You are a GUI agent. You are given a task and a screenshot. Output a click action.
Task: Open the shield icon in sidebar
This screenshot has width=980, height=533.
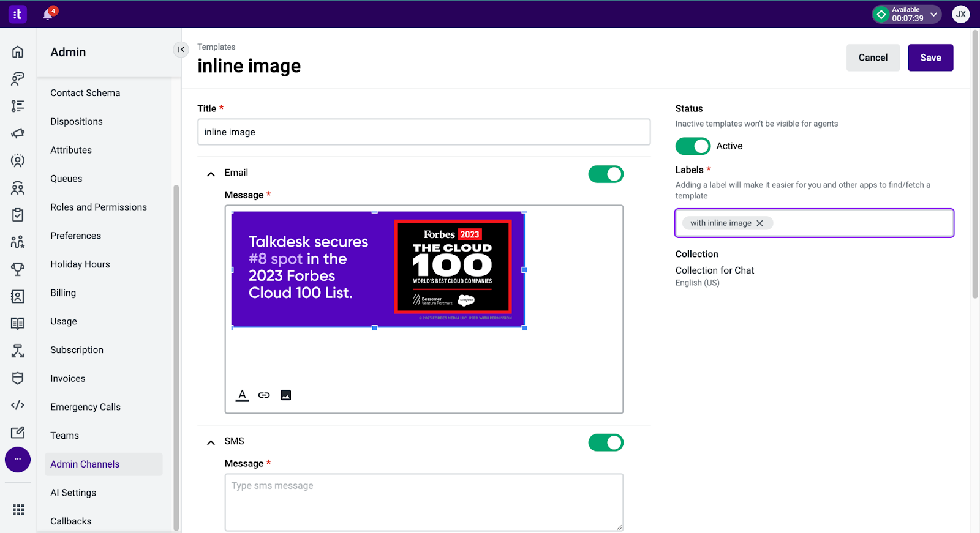click(18, 378)
